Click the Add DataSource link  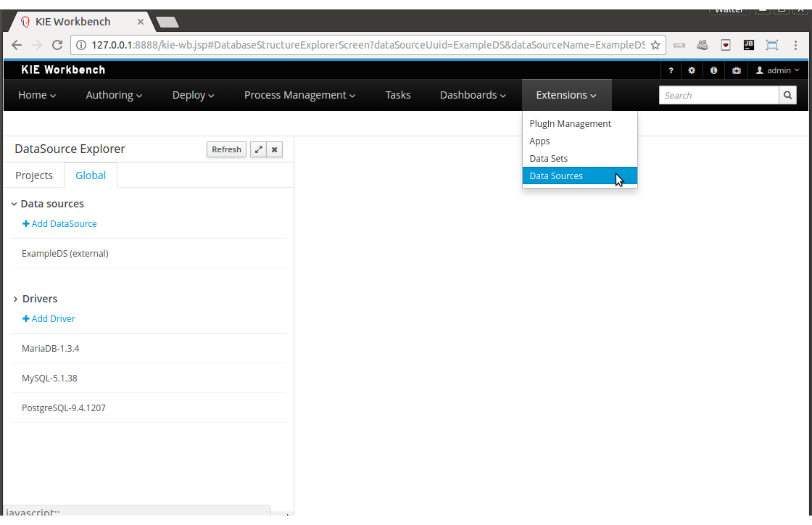click(x=59, y=224)
